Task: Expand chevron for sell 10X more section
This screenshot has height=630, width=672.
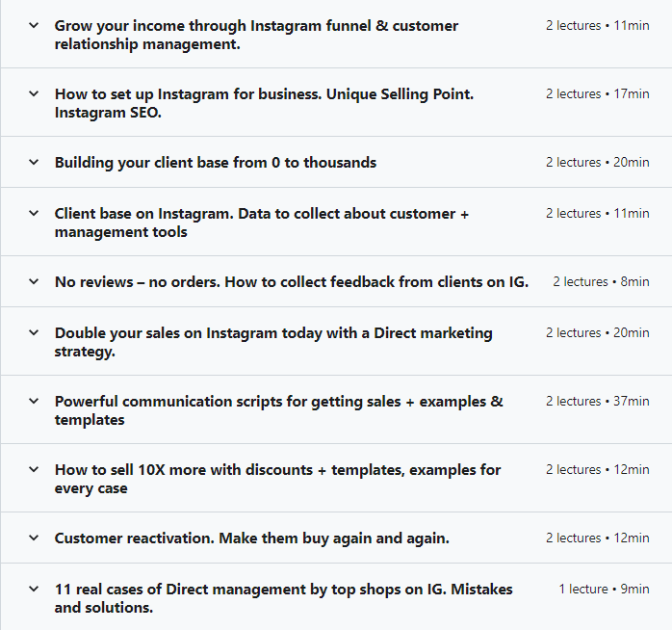Action: point(34,469)
